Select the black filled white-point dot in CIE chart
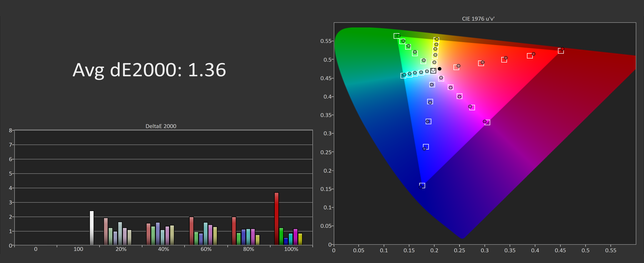Viewport: 644px width, 263px height. (440, 69)
